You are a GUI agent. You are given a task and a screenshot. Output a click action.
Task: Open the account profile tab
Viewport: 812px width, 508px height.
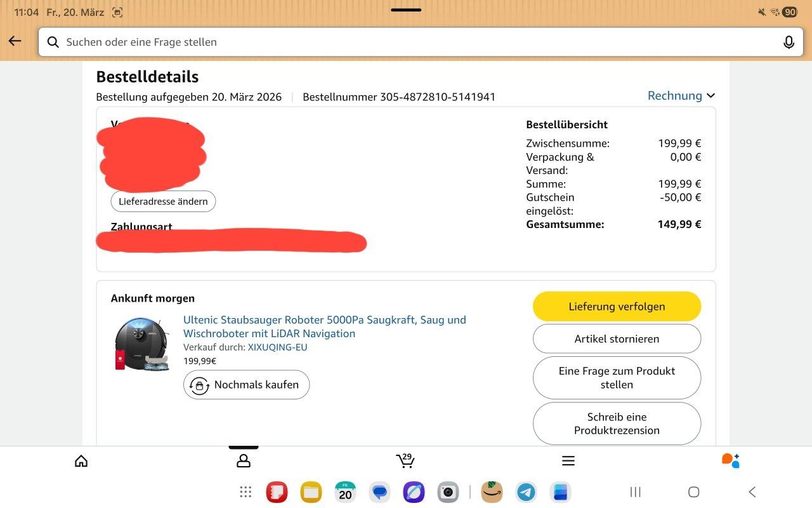244,461
